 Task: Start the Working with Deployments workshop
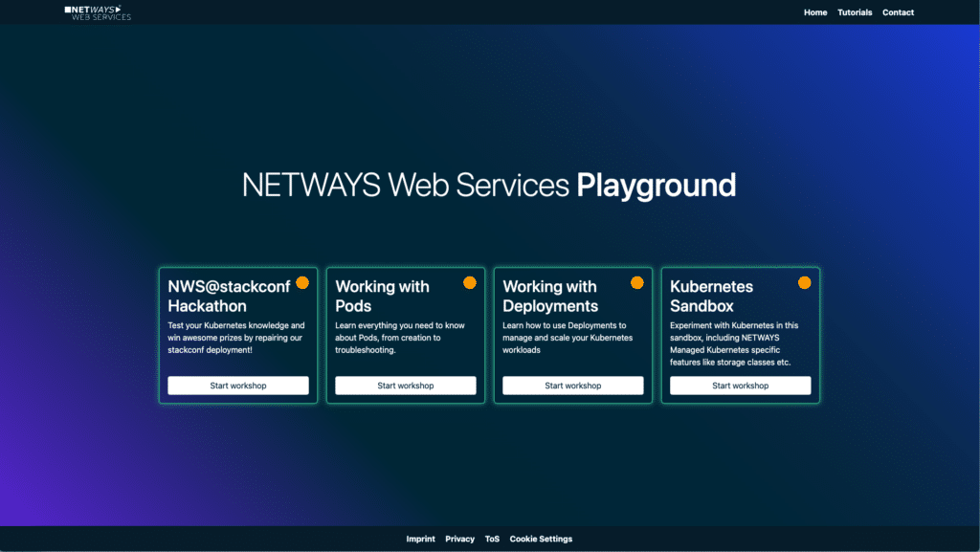point(573,386)
